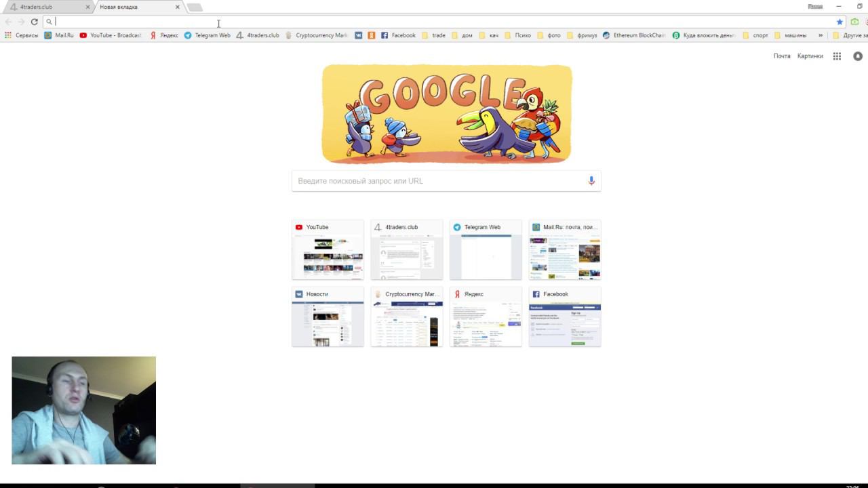868x488 pixels.
Task: Open the green extension icon beside the star
Action: [854, 22]
